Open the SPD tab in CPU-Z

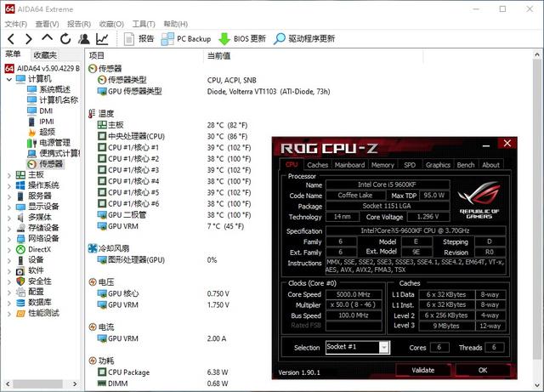click(410, 165)
